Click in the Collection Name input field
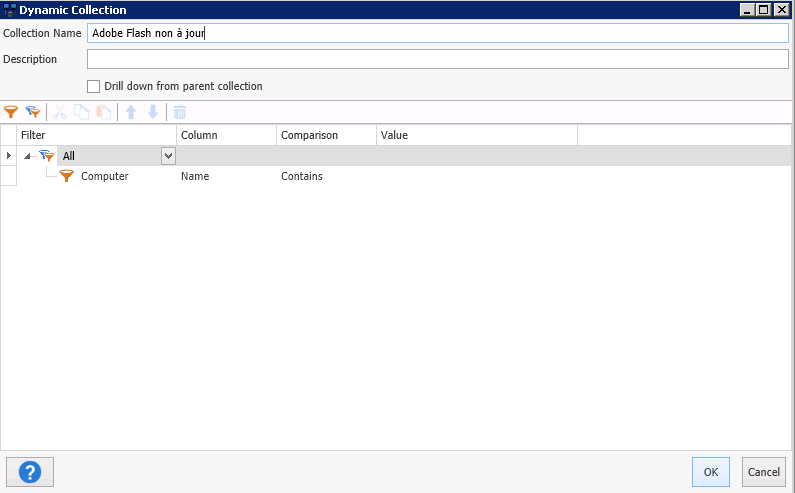The width and height of the screenshot is (795, 493). coord(438,33)
